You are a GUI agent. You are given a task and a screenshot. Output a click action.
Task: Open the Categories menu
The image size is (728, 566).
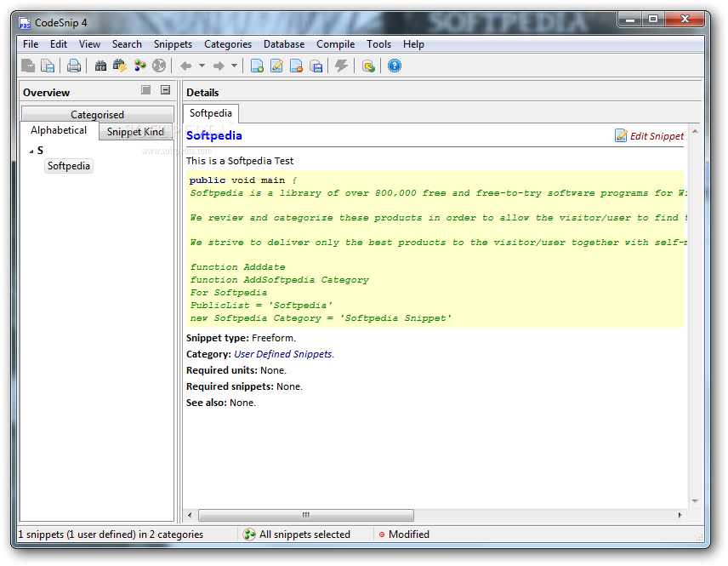tap(228, 44)
